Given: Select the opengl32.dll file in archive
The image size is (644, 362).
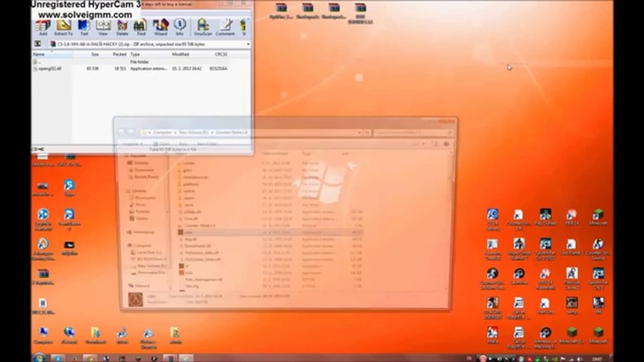Looking at the screenshot, I should coord(49,68).
